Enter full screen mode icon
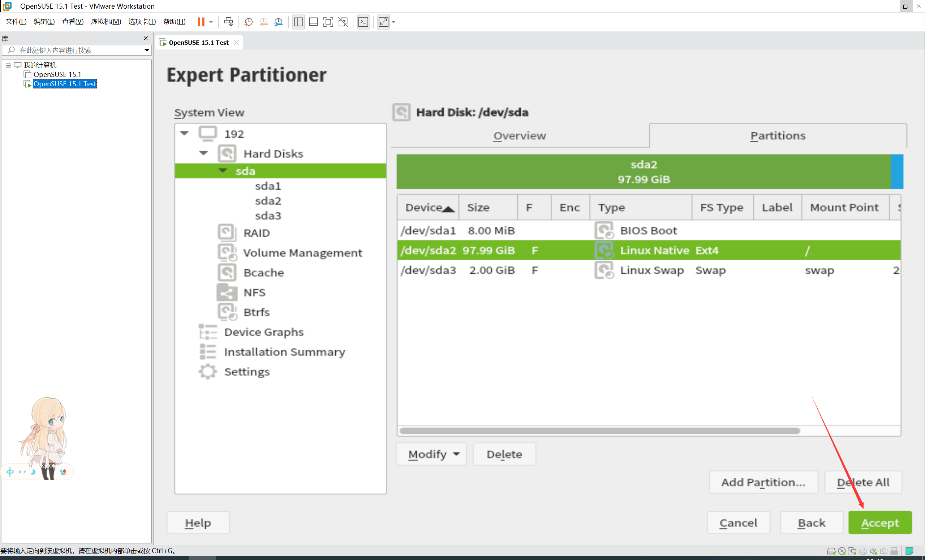The height and width of the screenshot is (560, 925). pyautogui.click(x=328, y=22)
